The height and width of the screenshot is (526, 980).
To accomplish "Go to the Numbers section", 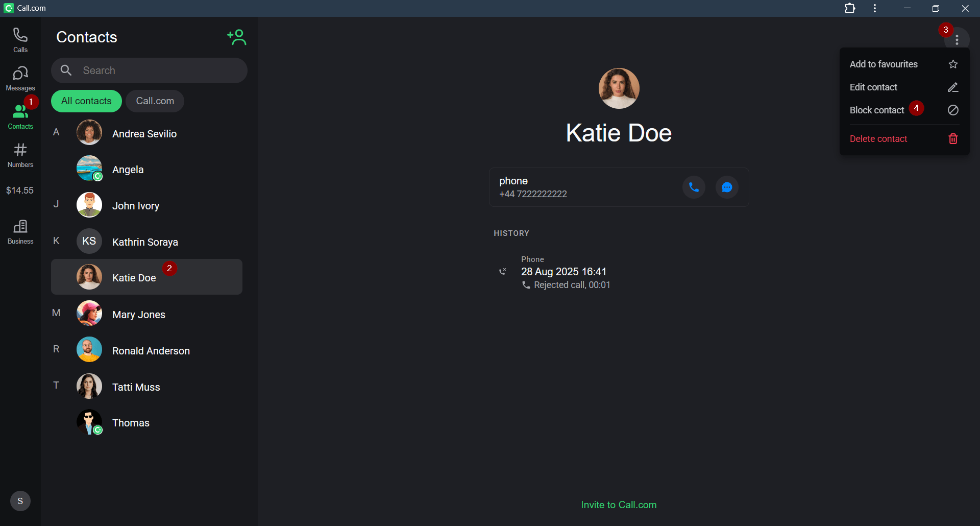I will (20, 155).
